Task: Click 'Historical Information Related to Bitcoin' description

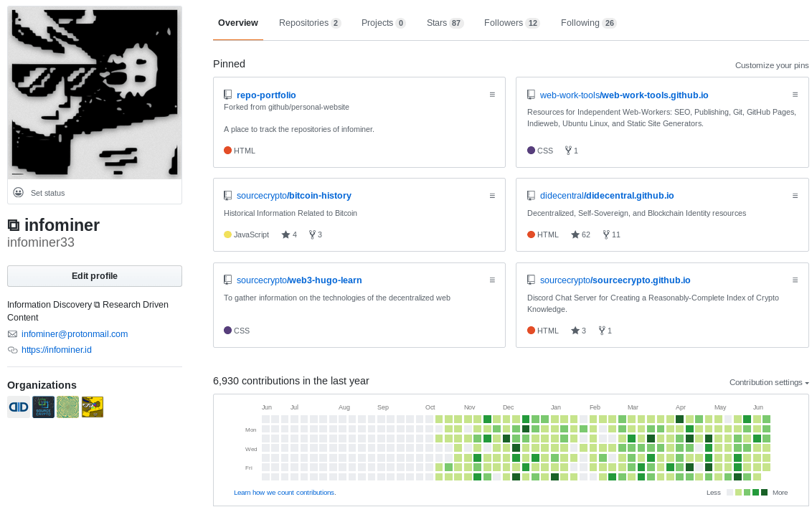Action: (291, 214)
